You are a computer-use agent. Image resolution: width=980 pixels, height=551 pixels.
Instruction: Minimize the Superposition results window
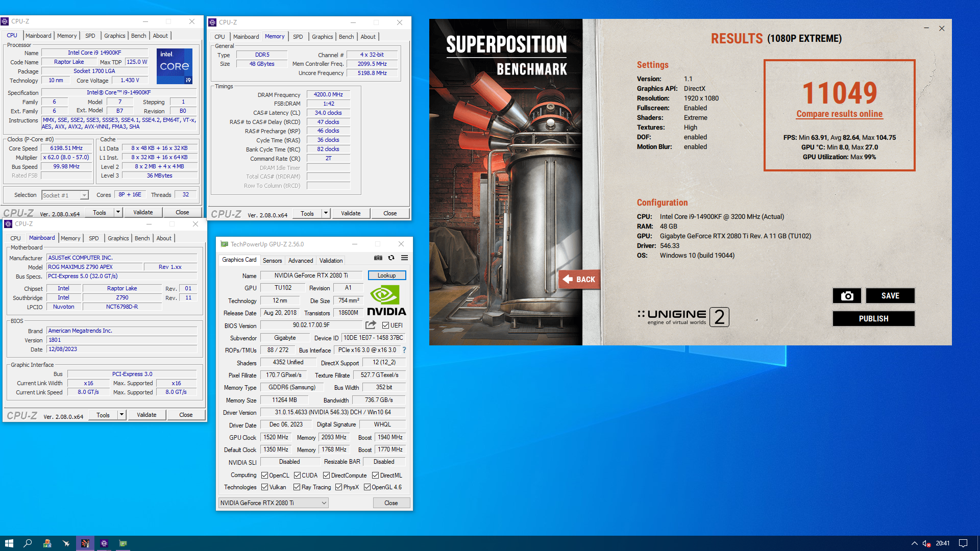click(926, 28)
